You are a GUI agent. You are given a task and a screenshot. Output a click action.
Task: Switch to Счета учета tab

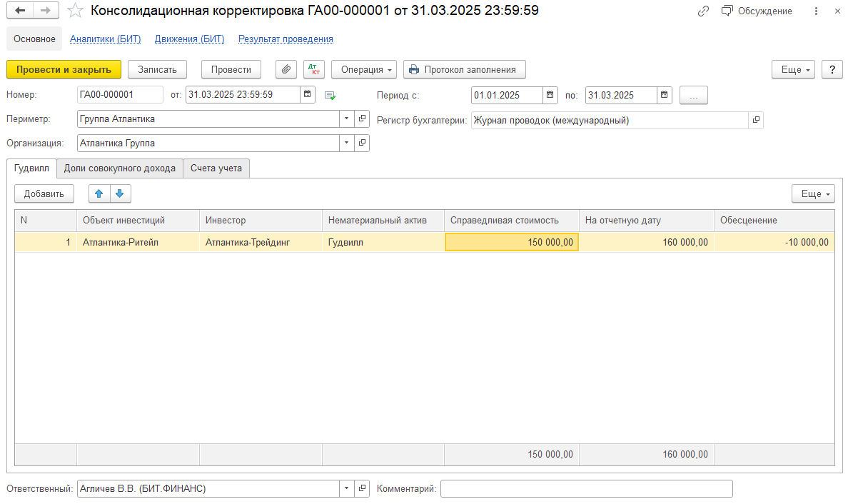[216, 168]
